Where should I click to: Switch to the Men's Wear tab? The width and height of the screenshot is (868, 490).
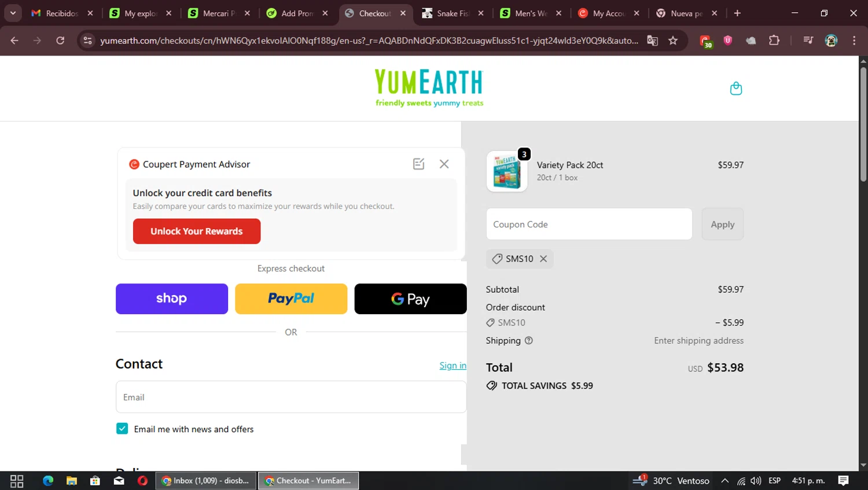pyautogui.click(x=531, y=13)
